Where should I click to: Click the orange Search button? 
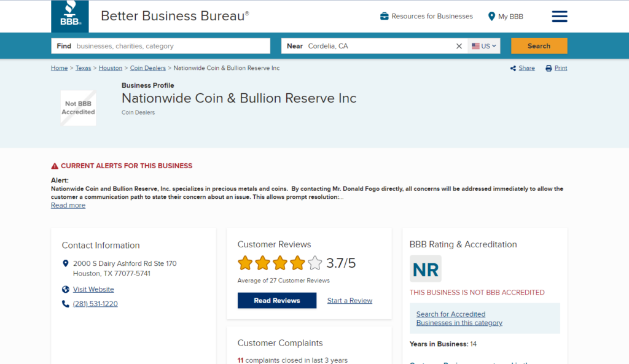(539, 46)
